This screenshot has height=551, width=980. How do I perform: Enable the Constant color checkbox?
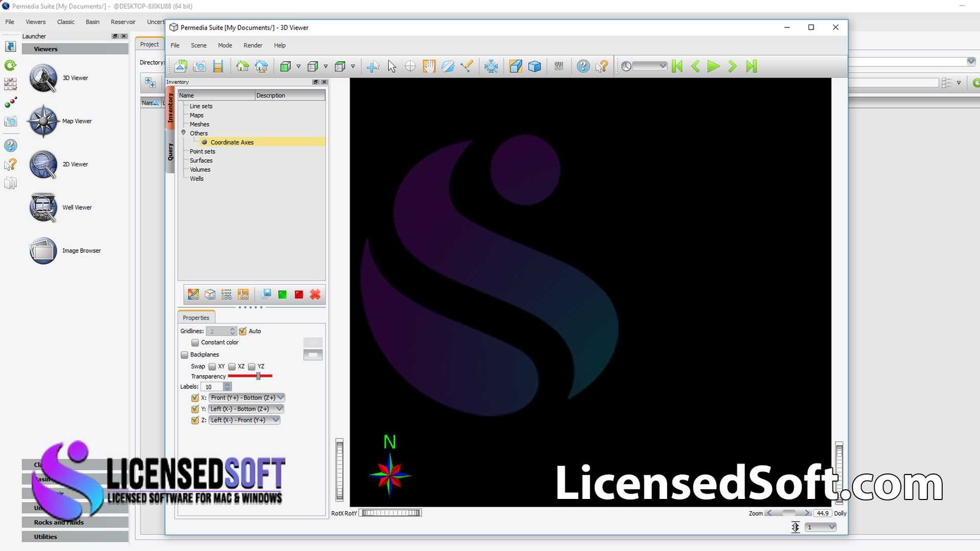[195, 342]
